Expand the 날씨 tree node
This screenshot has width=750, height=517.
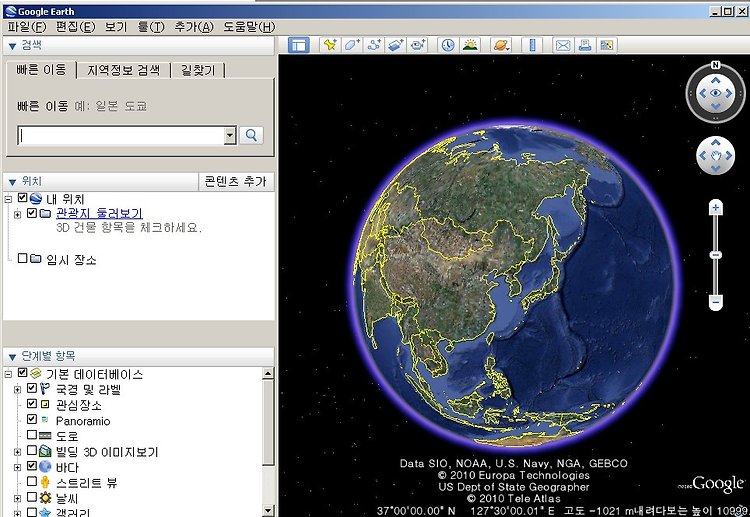pos(18,499)
